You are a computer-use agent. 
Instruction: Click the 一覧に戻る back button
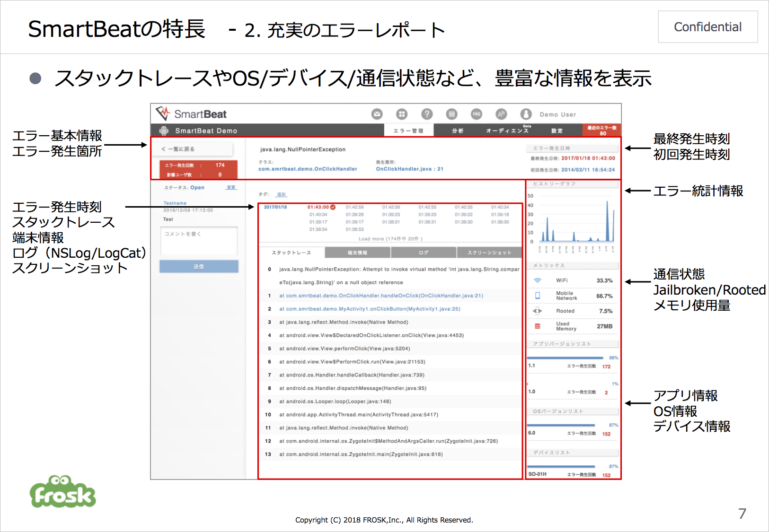tap(193, 149)
